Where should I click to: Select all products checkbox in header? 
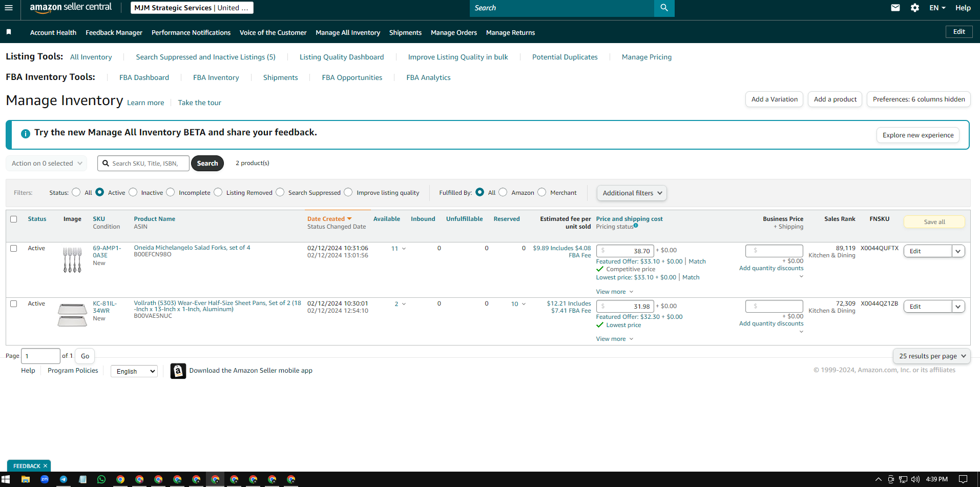click(x=14, y=219)
